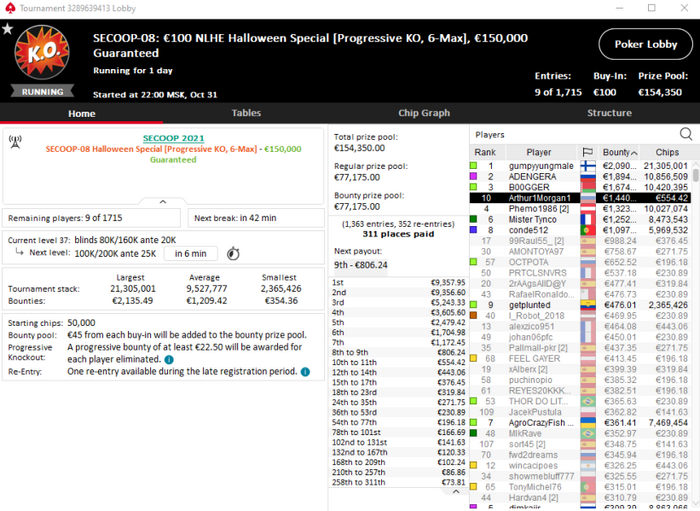
Task: Click the 1st place payout row
Action: 398,283
